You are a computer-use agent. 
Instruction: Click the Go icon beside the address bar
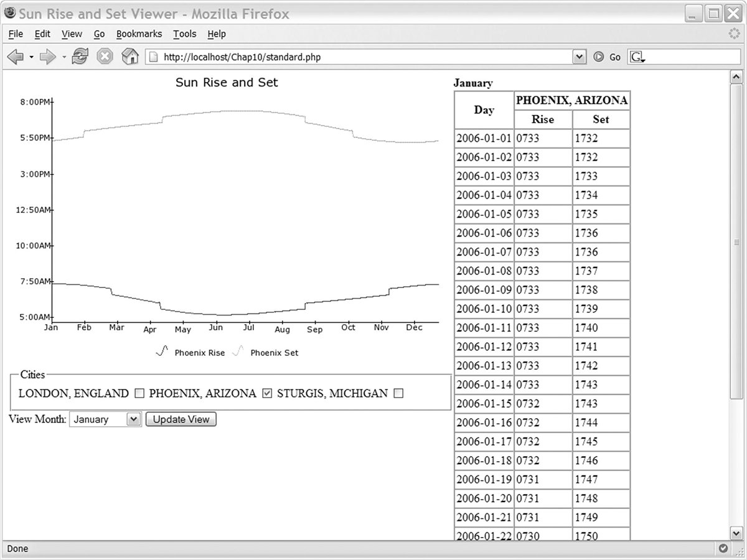tap(599, 57)
